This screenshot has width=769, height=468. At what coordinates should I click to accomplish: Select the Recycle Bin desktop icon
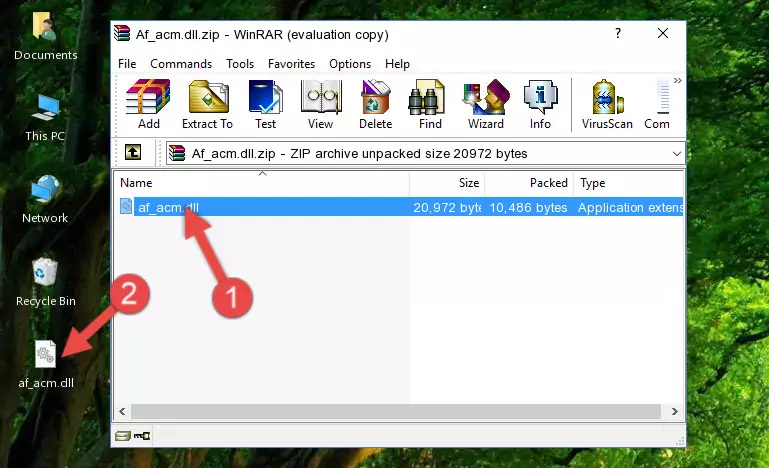click(x=46, y=282)
